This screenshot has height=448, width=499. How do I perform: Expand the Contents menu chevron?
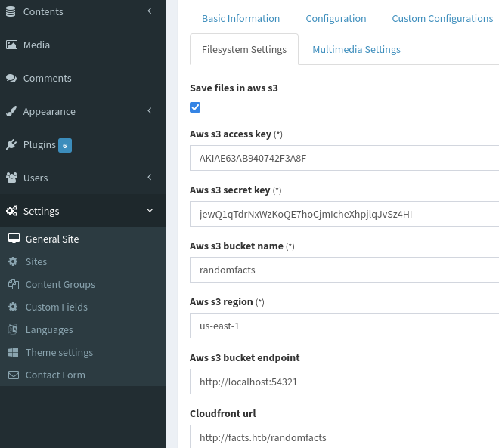point(150,11)
